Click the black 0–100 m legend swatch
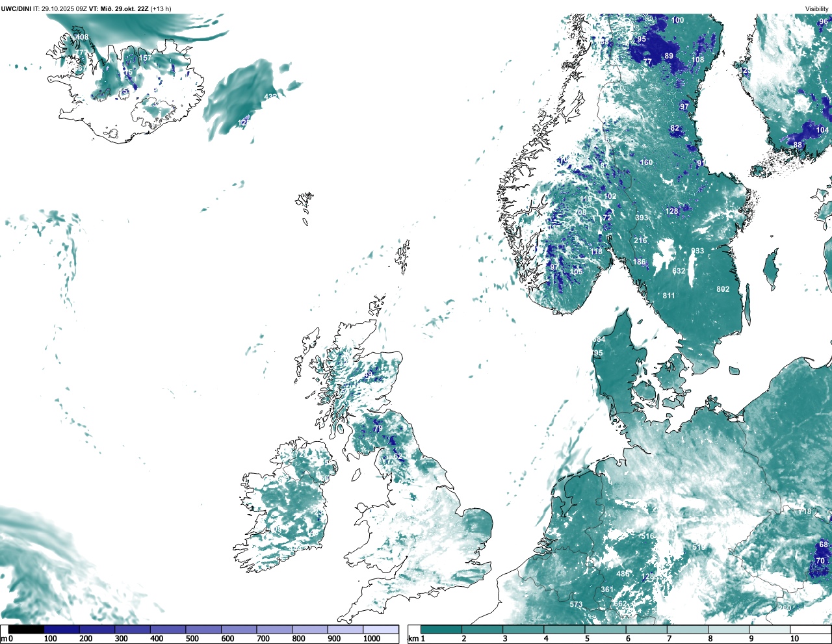This screenshot has height=644, width=832. point(26,629)
